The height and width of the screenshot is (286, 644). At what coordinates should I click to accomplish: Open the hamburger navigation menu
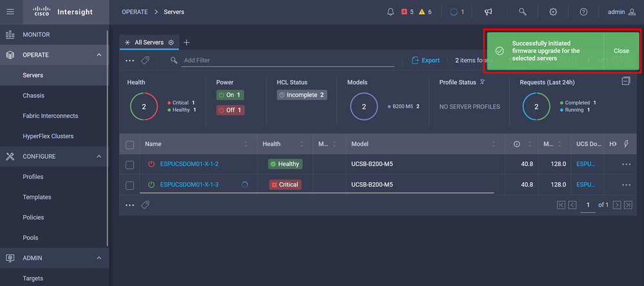10,12
